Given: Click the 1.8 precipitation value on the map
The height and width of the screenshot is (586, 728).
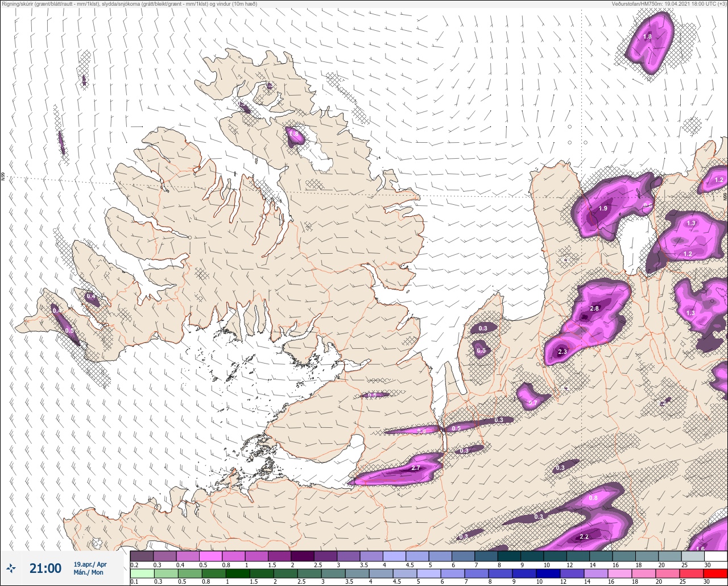Looking at the screenshot, I should (647, 37).
